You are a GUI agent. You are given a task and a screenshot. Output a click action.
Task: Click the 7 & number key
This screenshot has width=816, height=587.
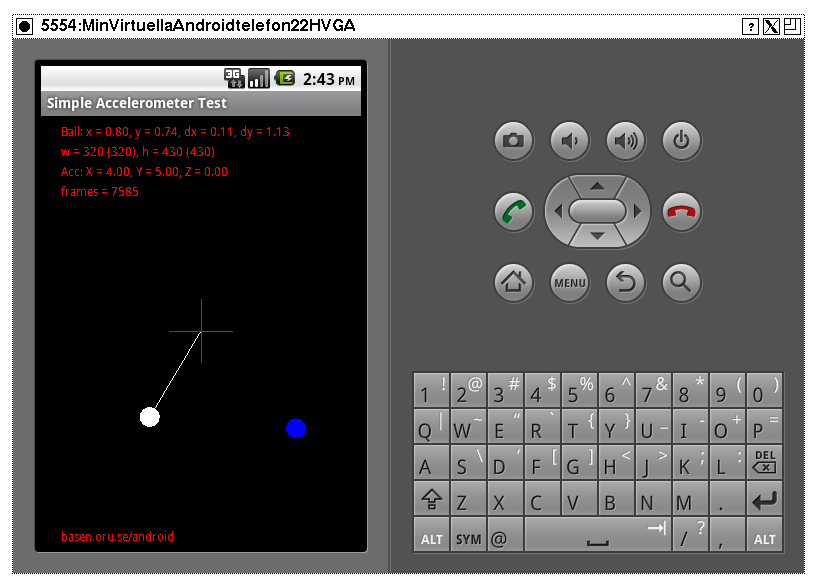(654, 390)
